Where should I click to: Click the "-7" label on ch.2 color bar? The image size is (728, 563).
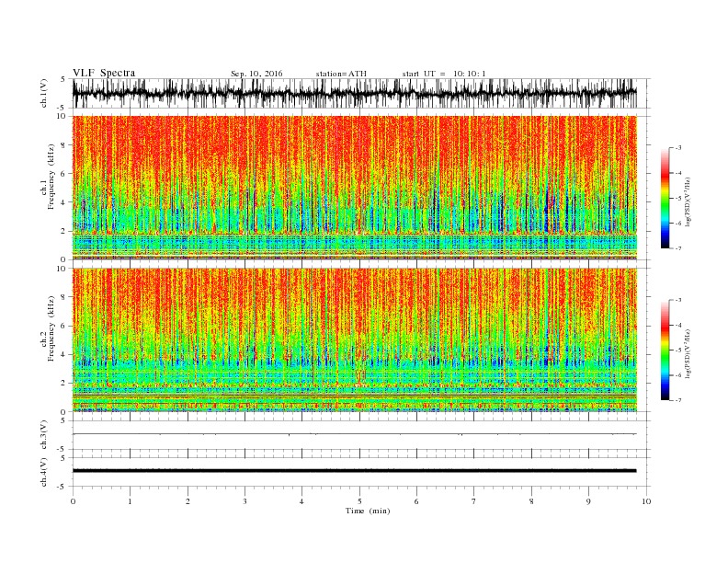(678, 400)
